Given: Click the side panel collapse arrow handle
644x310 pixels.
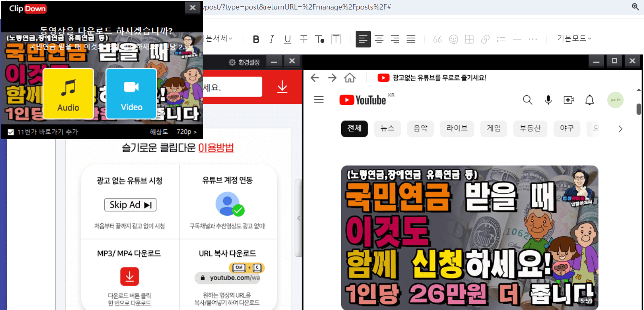Looking at the screenshot, I should click(x=299, y=218).
